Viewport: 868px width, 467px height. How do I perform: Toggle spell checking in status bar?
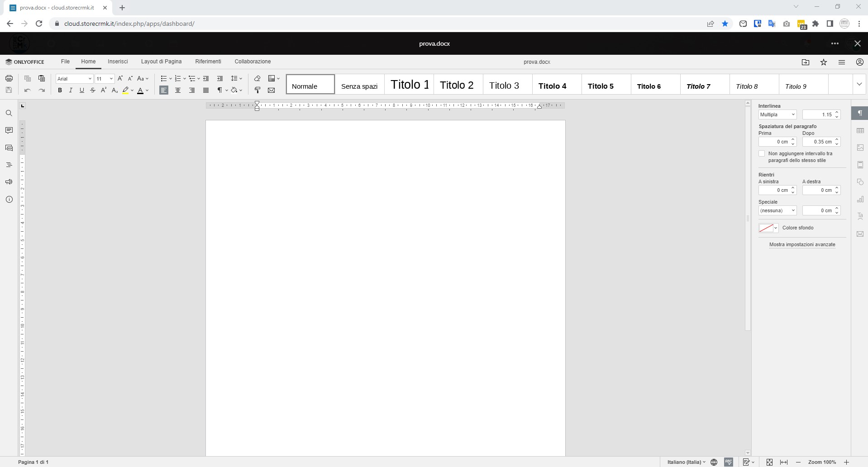pyautogui.click(x=728, y=462)
